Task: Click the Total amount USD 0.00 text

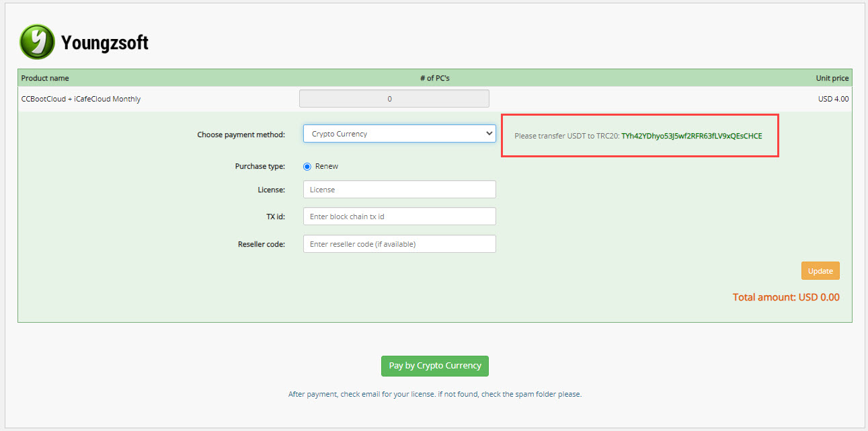Action: point(785,297)
